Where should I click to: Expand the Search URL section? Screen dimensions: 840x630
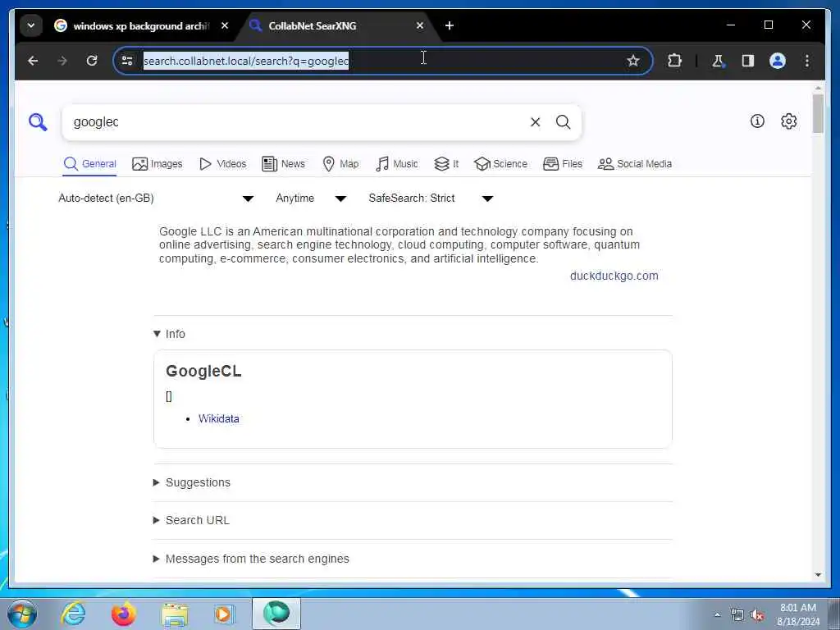tap(191, 520)
